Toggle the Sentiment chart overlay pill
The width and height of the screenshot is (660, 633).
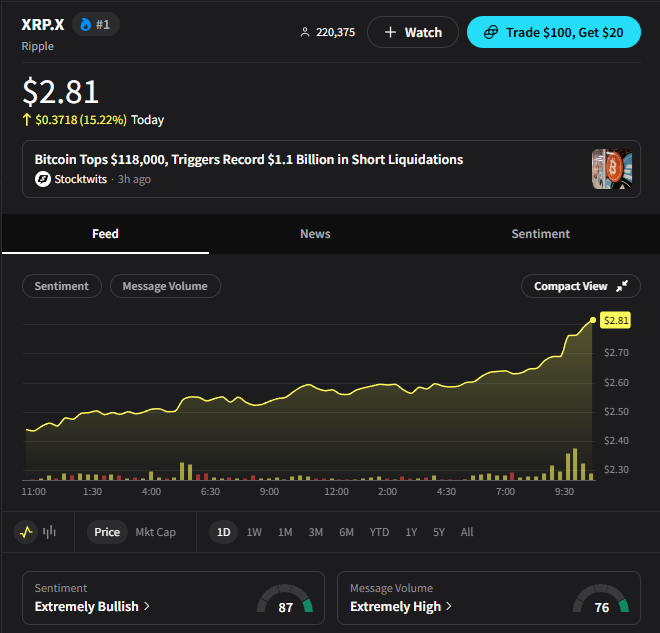(x=62, y=286)
